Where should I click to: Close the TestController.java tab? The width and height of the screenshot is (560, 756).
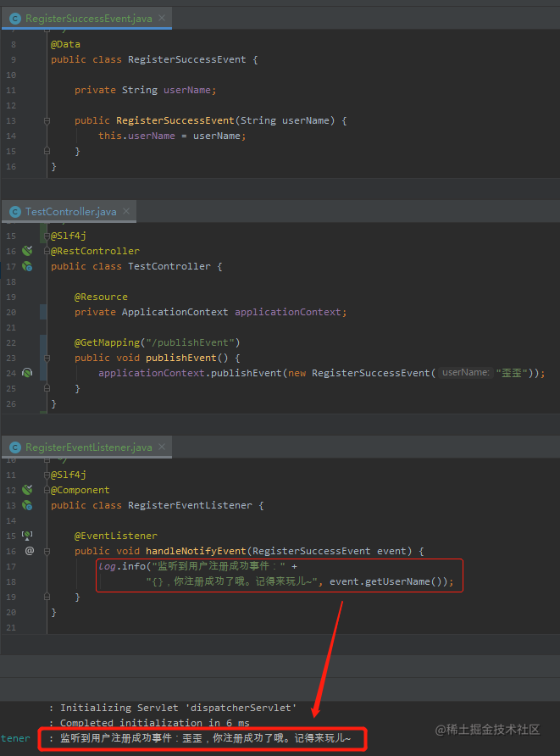point(126,211)
